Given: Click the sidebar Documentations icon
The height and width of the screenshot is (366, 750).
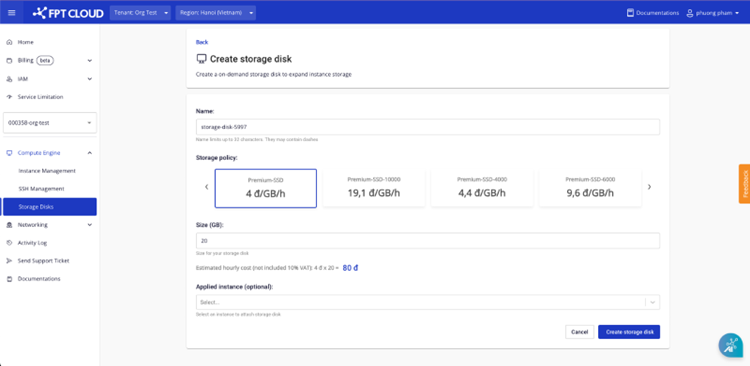Looking at the screenshot, I should coord(9,279).
